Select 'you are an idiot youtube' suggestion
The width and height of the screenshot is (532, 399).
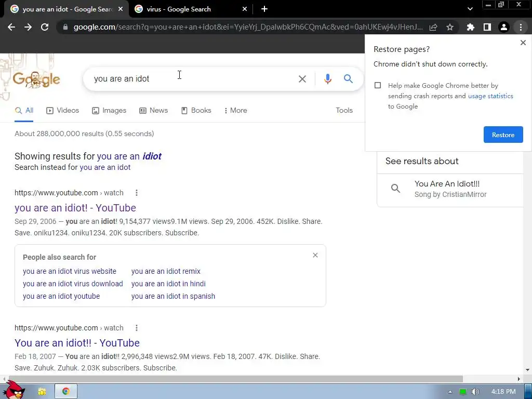pos(61,296)
